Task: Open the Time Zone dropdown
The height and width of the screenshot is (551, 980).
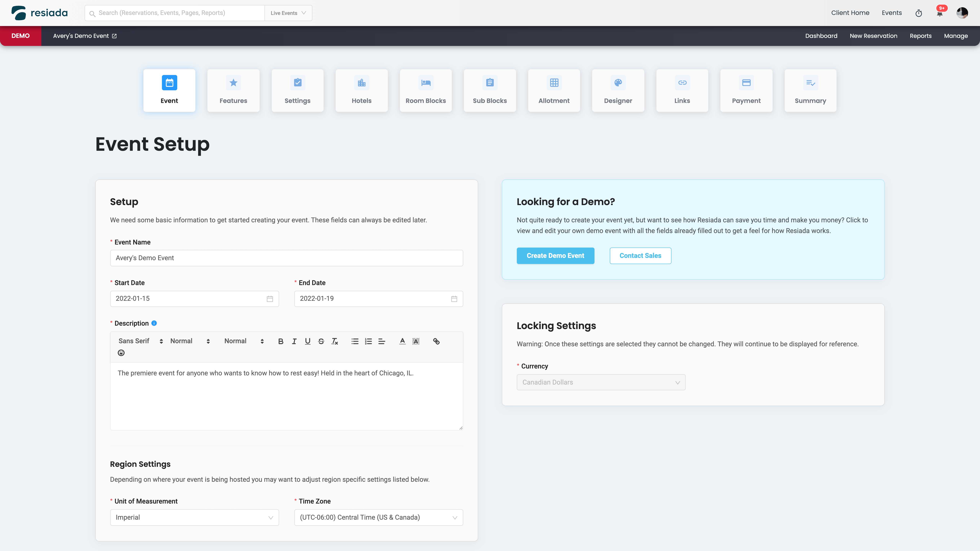Action: tap(379, 517)
